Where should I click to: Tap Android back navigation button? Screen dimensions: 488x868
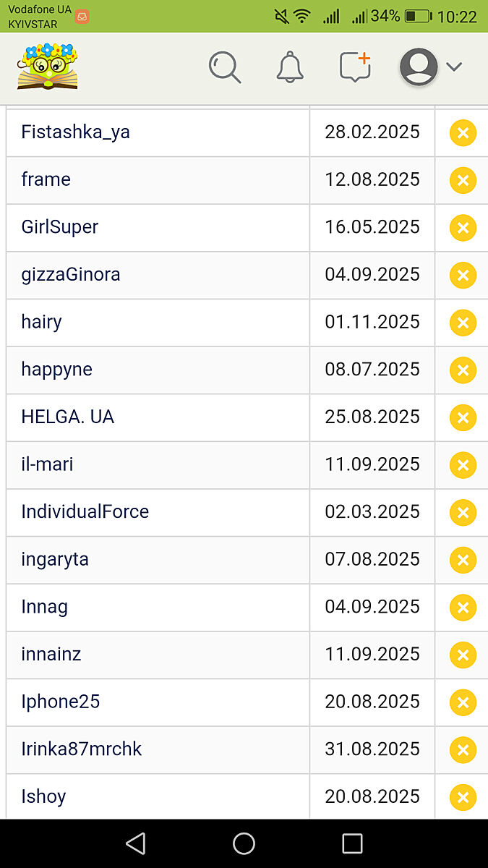[x=135, y=843]
